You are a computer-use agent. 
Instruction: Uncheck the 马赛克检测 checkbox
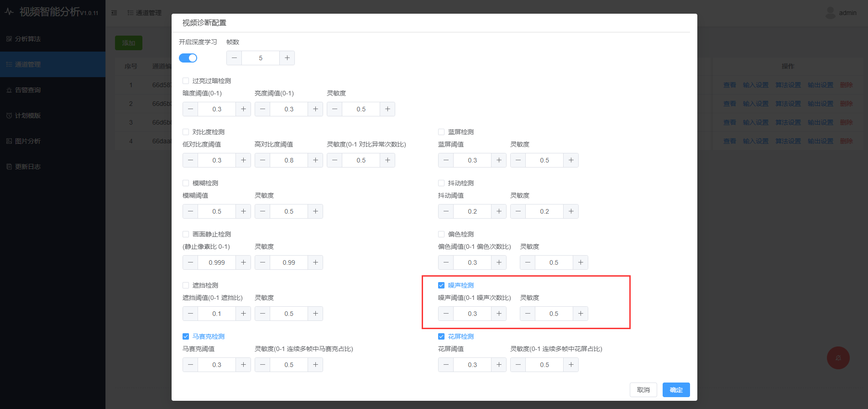pos(186,336)
